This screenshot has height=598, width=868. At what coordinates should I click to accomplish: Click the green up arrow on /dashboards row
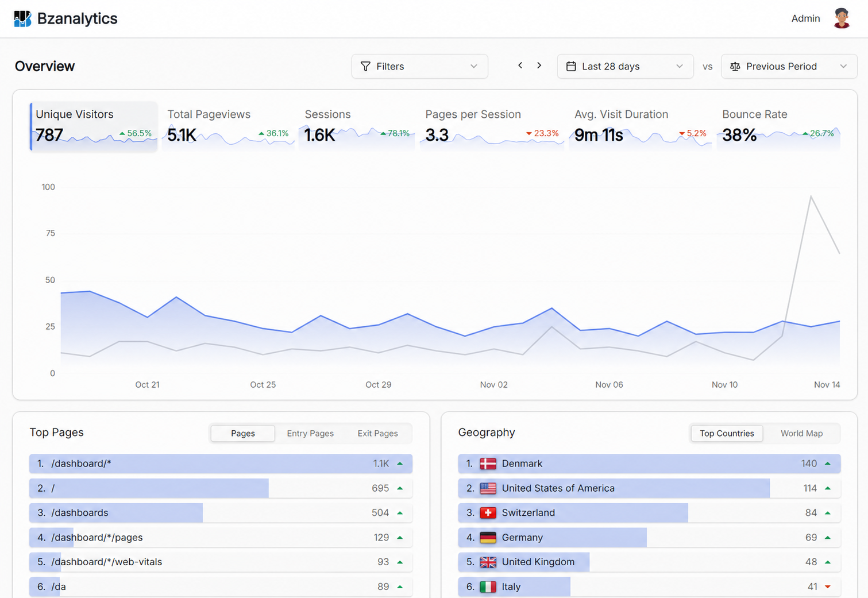tap(400, 513)
